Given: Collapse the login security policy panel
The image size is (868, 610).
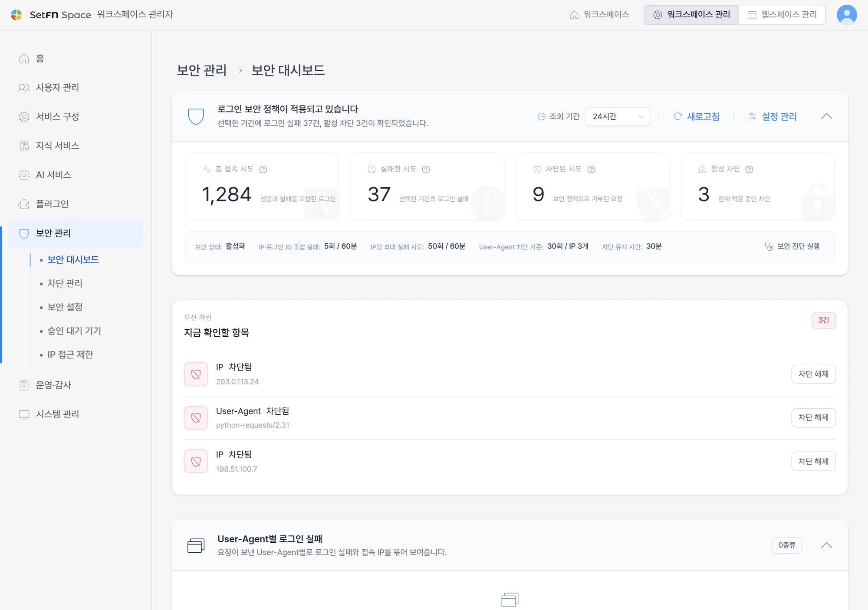Looking at the screenshot, I should tap(827, 116).
